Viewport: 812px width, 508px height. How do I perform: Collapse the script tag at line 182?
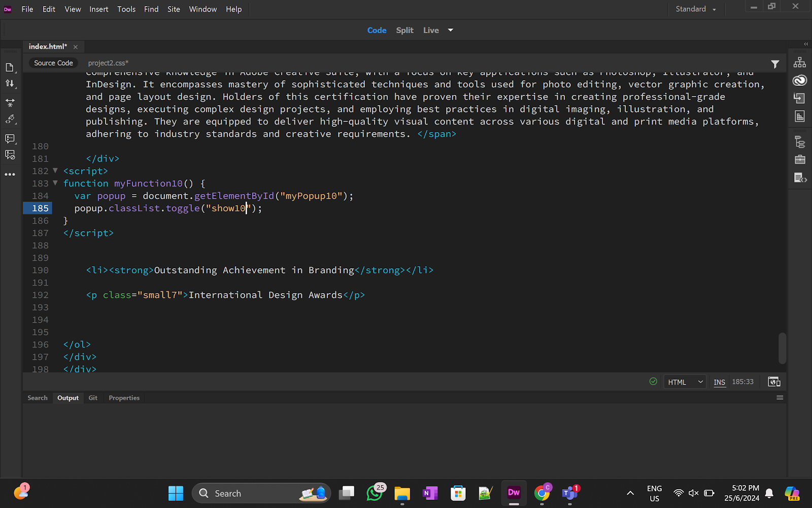pos(55,171)
